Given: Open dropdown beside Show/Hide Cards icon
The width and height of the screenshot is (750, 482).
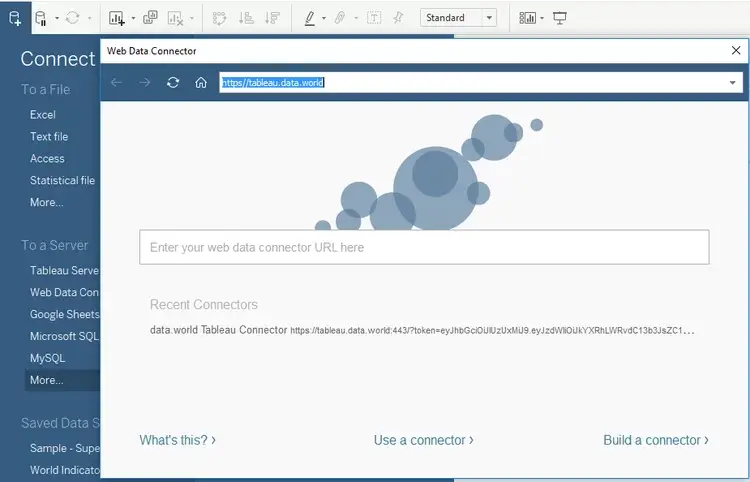Looking at the screenshot, I should tap(542, 18).
